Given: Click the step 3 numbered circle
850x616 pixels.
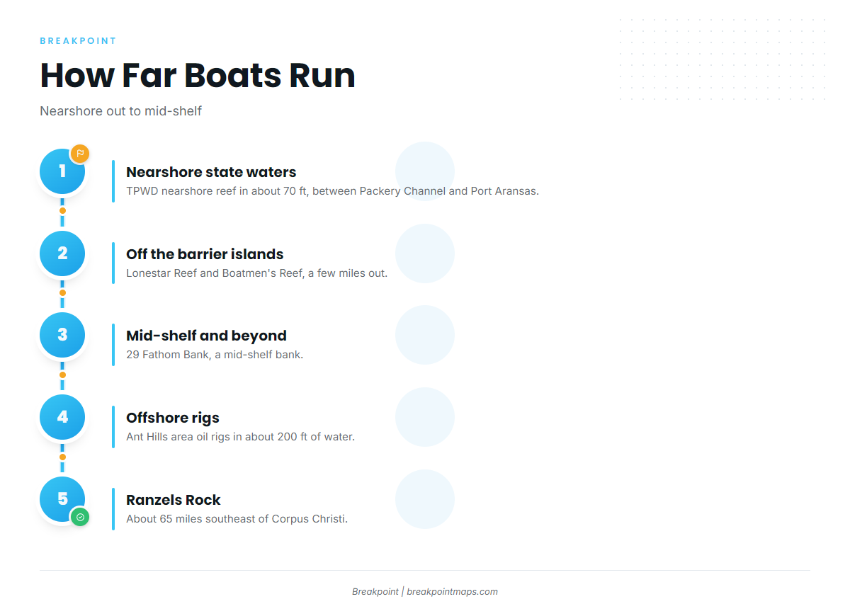Looking at the screenshot, I should 62,335.
